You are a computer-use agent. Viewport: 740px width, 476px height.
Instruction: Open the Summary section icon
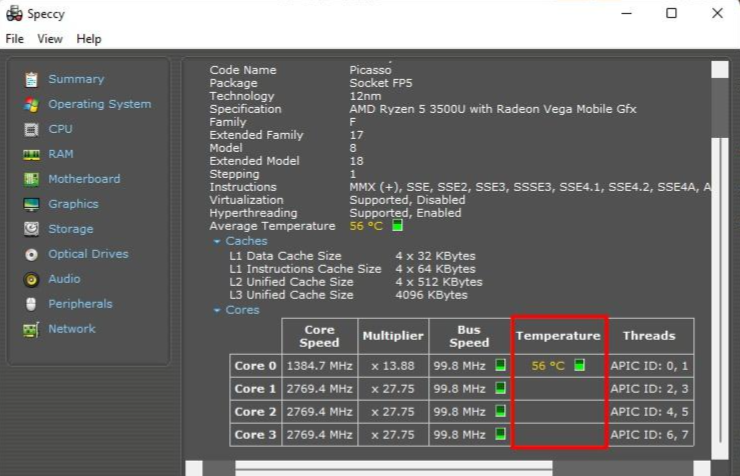31,80
